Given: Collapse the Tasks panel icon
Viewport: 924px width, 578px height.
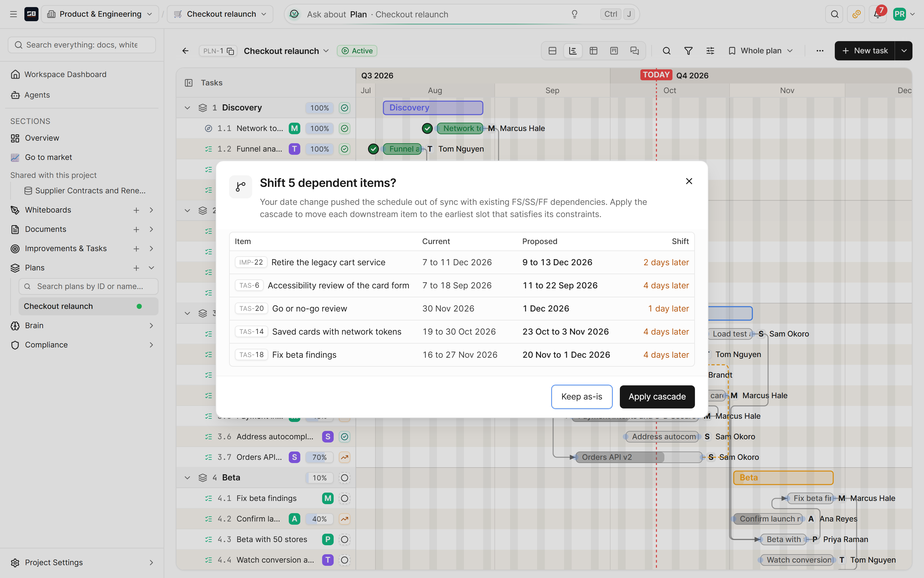Looking at the screenshot, I should (189, 83).
